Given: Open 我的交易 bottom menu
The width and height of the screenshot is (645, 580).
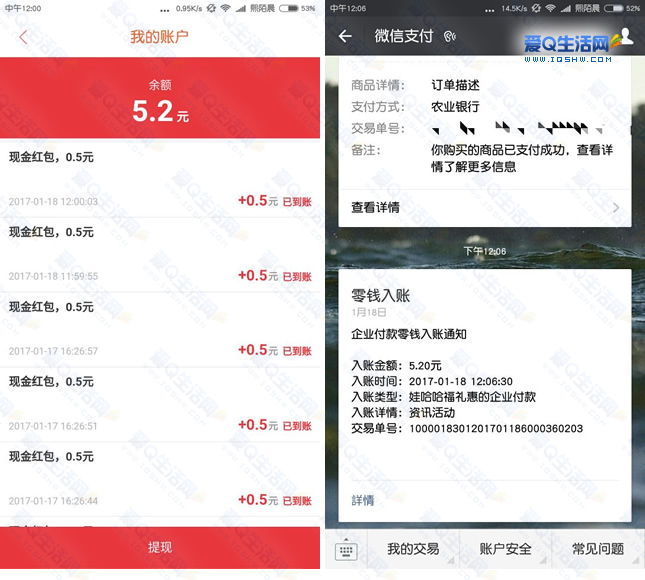Looking at the screenshot, I should (413, 549).
